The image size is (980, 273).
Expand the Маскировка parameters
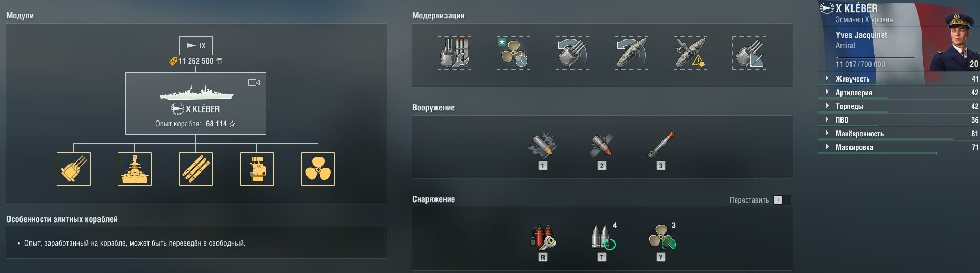[x=899, y=147]
